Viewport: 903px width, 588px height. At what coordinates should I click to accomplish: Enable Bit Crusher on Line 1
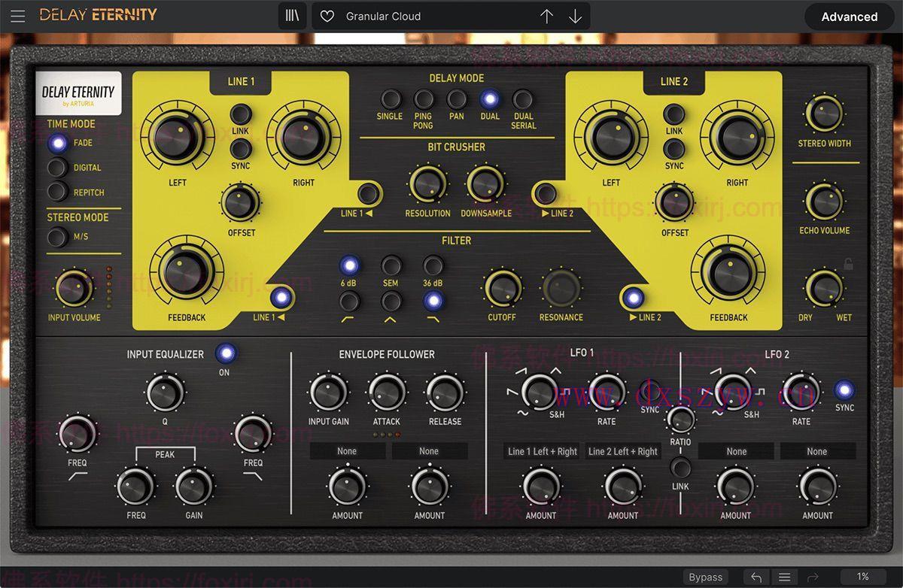tap(368, 194)
